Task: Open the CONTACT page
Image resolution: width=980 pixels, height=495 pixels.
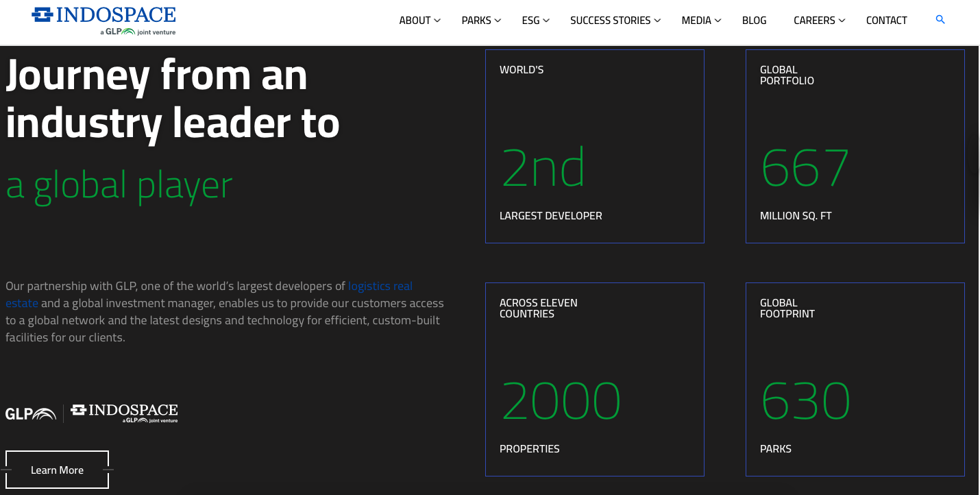Action: (886, 21)
